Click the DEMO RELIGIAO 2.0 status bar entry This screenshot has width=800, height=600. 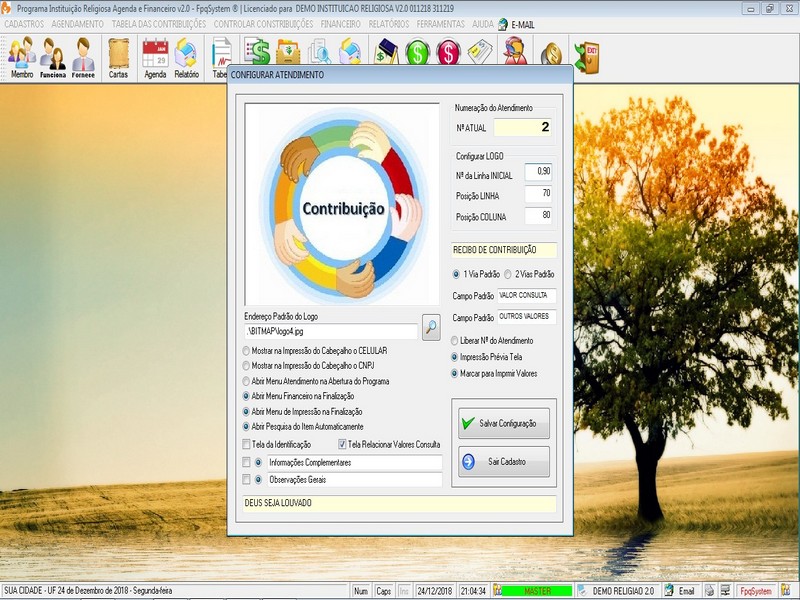[x=623, y=591]
